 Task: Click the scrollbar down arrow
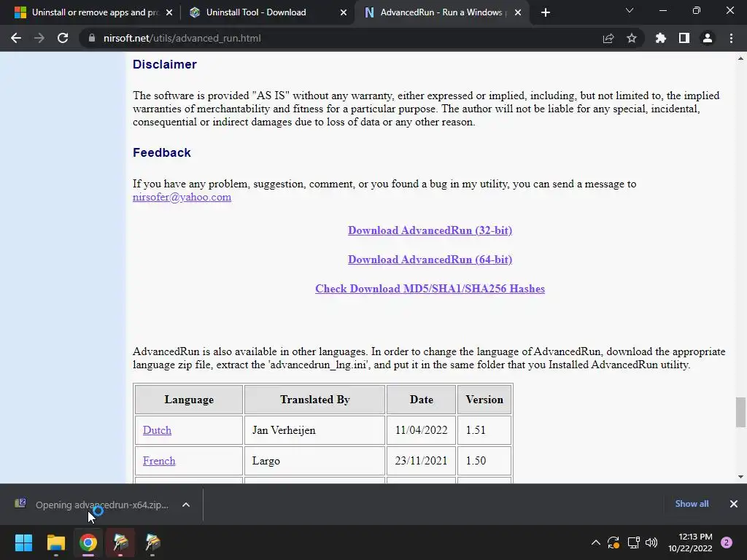pyautogui.click(x=740, y=477)
